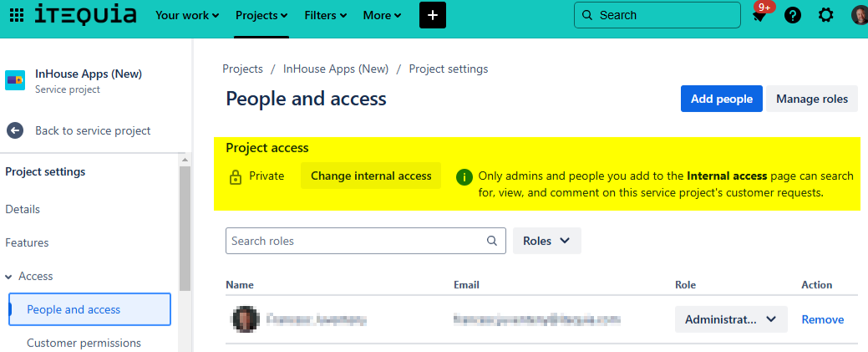Click the Add people button

[722, 99]
